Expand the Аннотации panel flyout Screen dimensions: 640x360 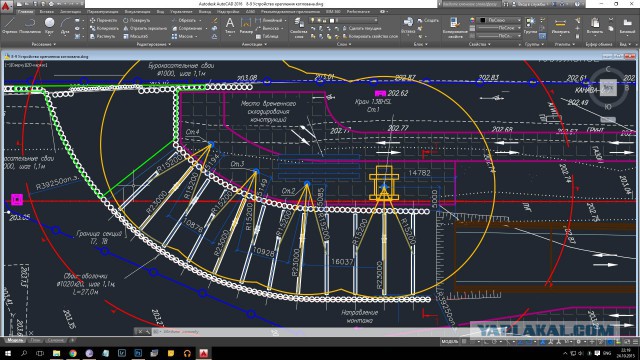pos(254,44)
